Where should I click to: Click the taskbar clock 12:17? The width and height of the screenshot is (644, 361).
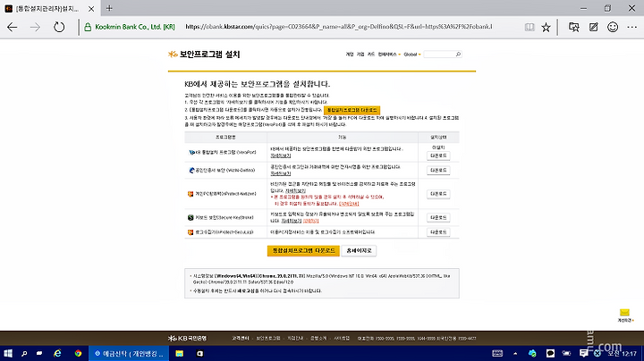pos(623,353)
